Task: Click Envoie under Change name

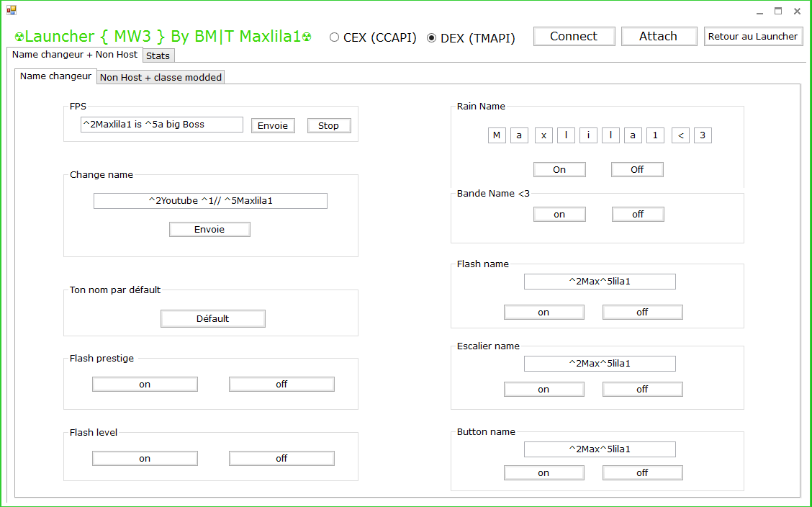Action: pos(209,230)
